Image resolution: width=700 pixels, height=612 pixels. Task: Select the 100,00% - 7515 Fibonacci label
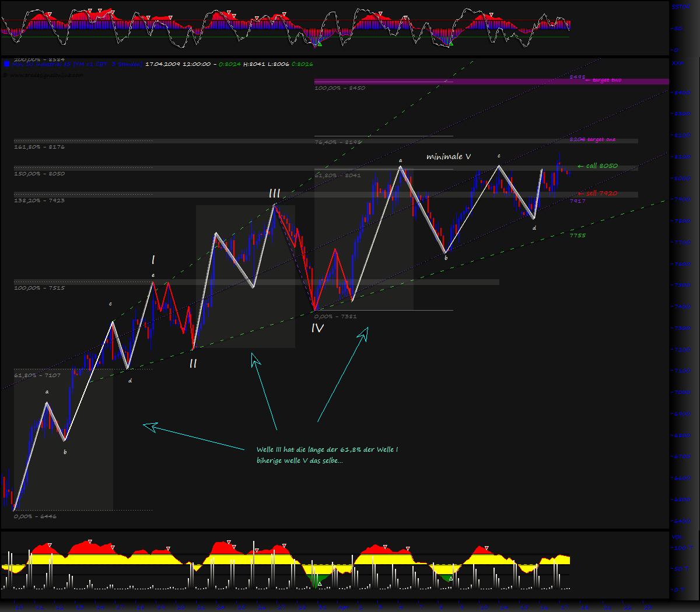point(39,288)
